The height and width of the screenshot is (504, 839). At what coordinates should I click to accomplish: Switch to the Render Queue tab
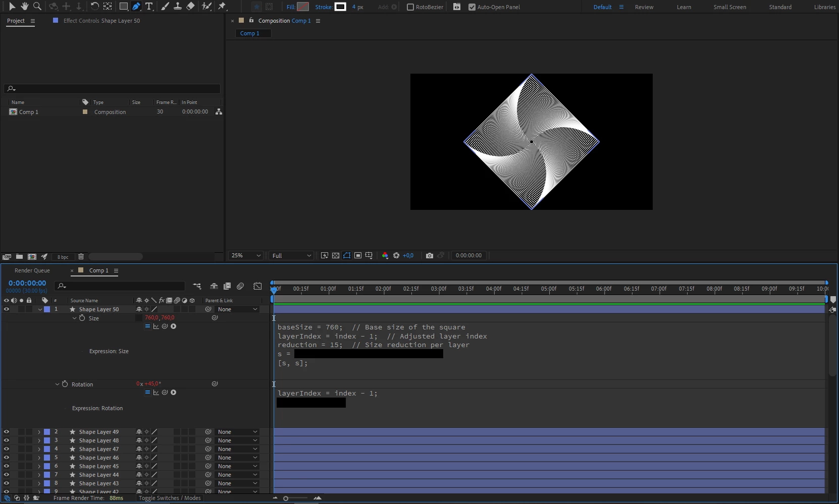(32, 270)
